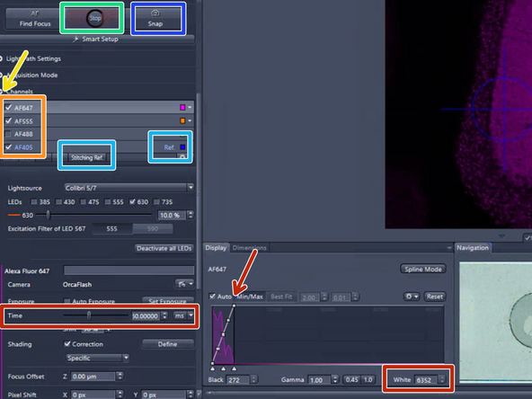The image size is (532, 399).
Task: Open the Display panel options arrow
Action: (x=449, y=248)
